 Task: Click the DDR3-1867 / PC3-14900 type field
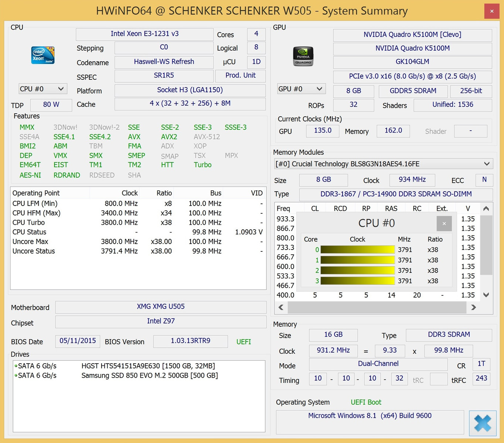coord(396,195)
